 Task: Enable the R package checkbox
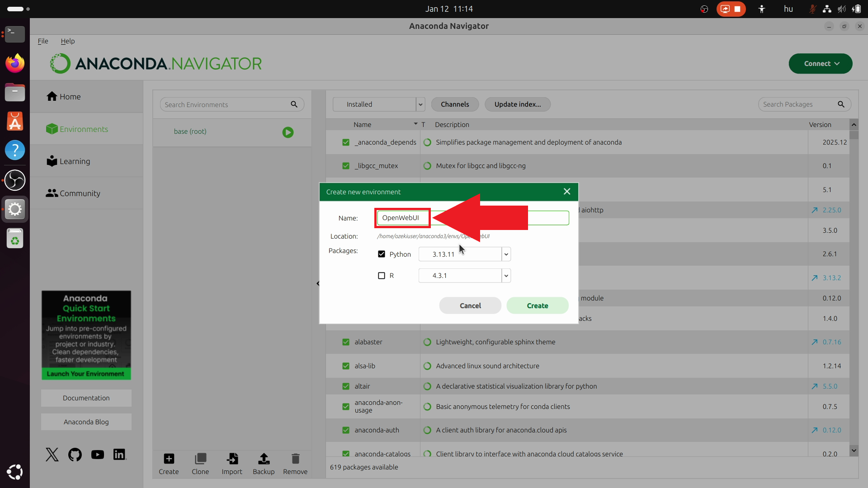coord(382,276)
